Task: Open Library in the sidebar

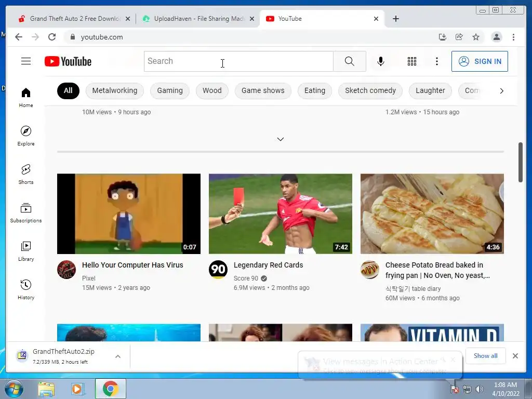Action: point(26,251)
